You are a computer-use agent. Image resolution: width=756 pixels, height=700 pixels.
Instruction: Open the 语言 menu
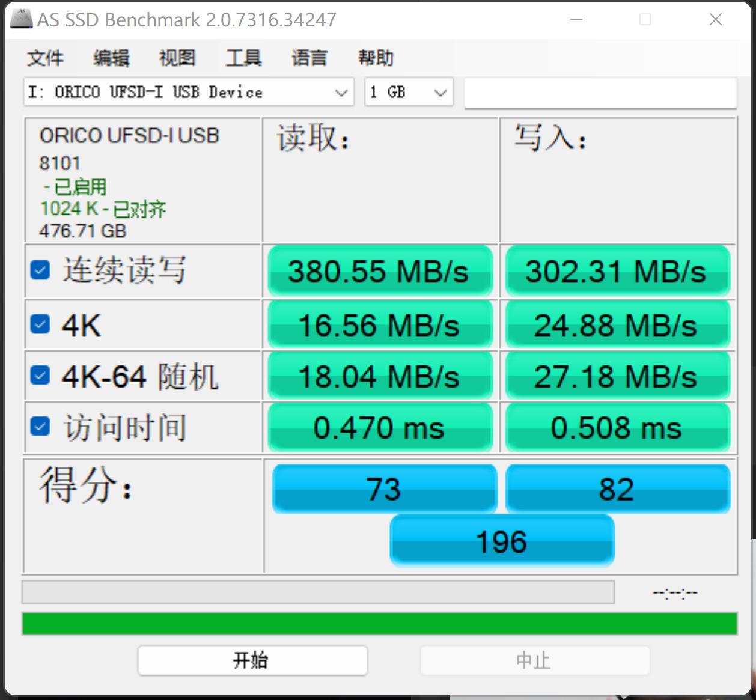pos(309,58)
